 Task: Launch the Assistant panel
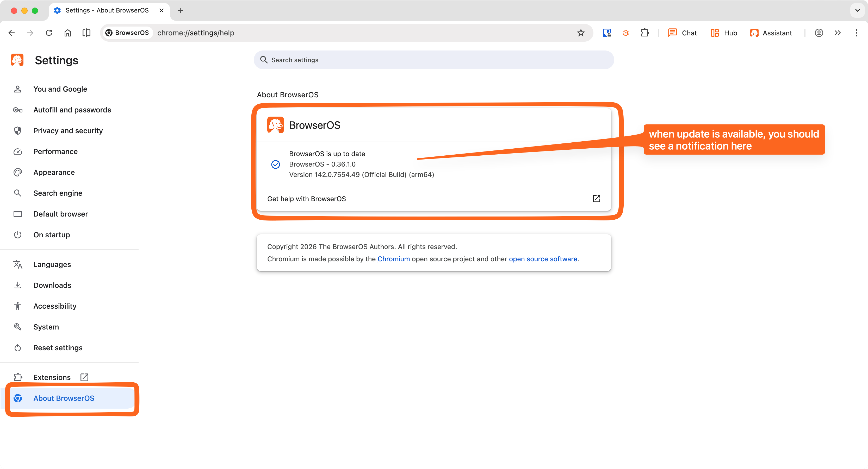pos(771,33)
